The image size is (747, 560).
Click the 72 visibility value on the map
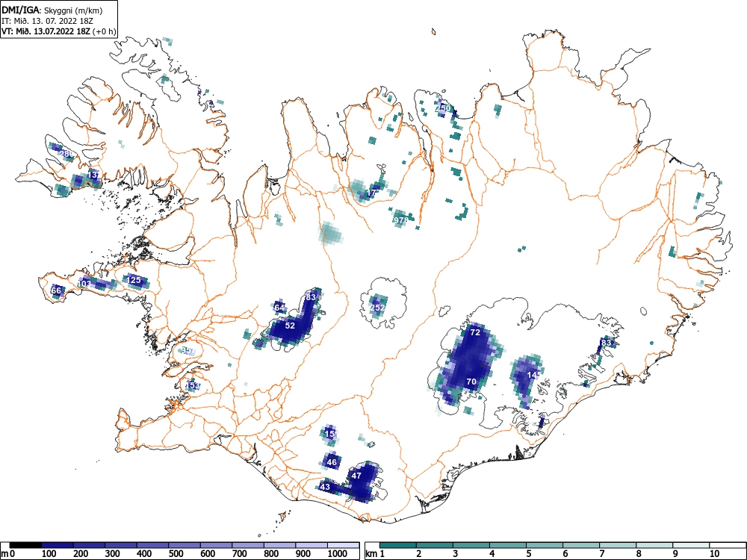pyautogui.click(x=475, y=332)
